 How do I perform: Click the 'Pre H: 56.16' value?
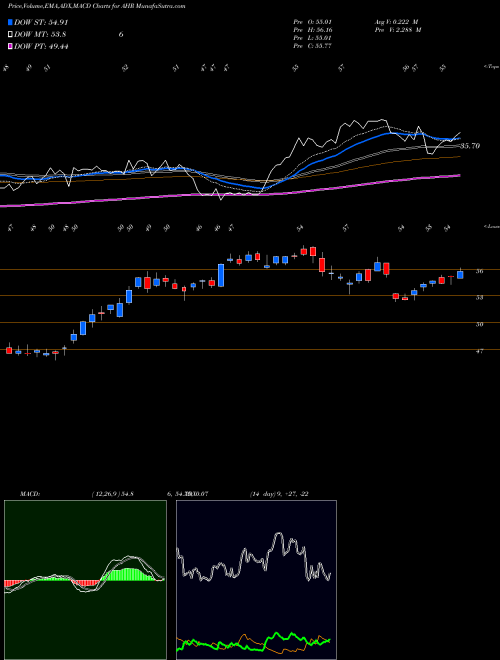pyautogui.click(x=313, y=30)
